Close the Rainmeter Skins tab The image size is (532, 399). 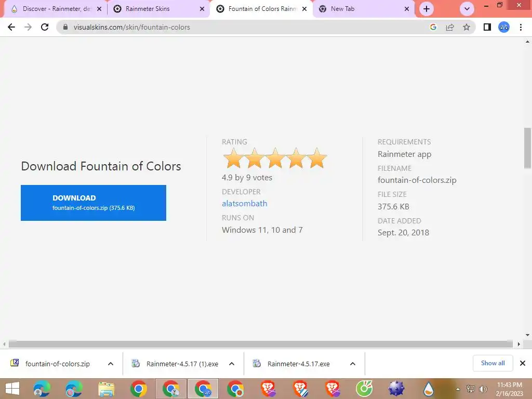coord(202,9)
